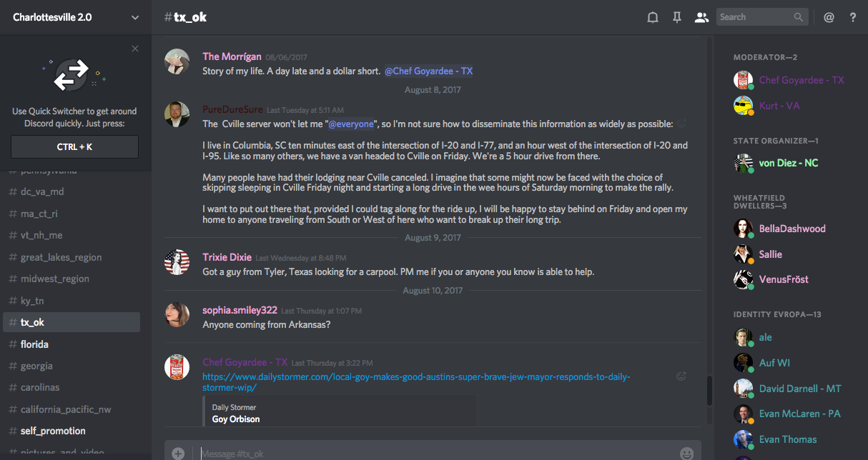Viewport: 868px width, 460px height.
Task: Open the help question mark icon
Action: tap(853, 17)
